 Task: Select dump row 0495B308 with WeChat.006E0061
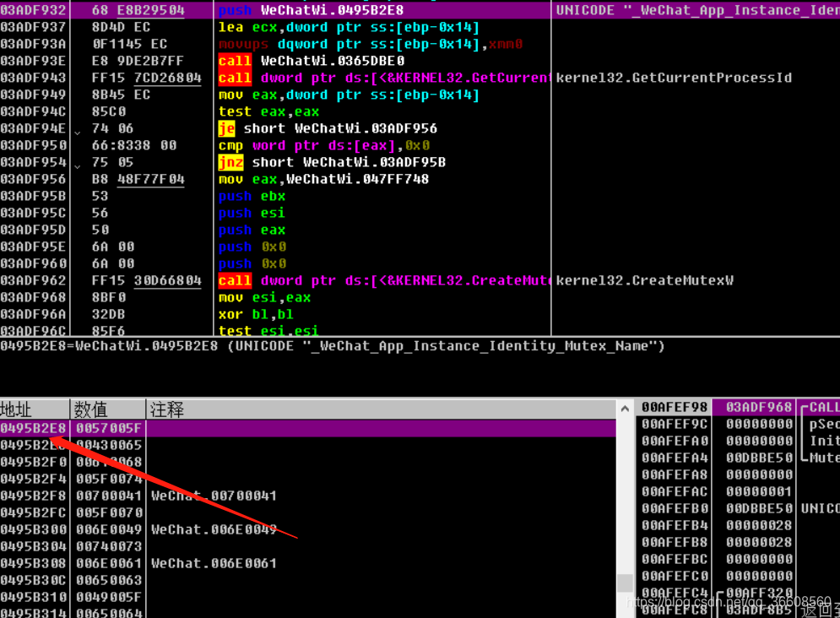[308, 563]
